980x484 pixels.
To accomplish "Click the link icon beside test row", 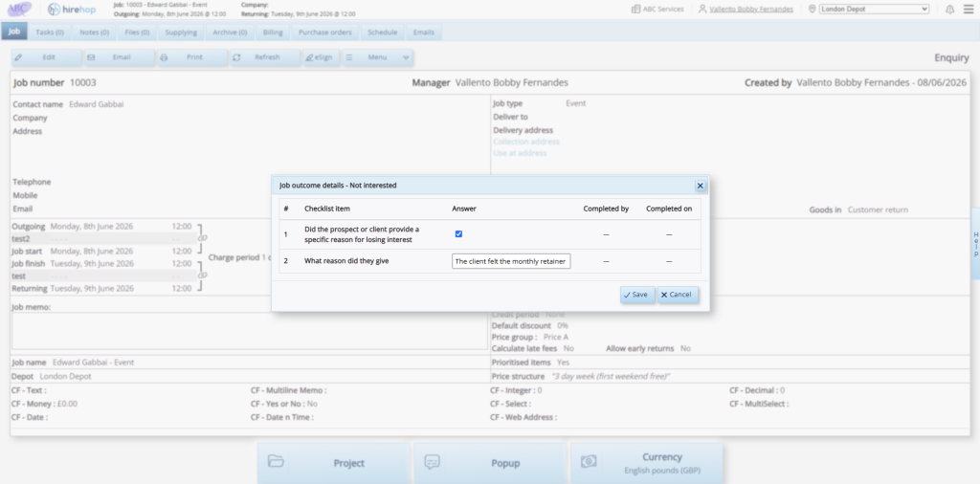I will pos(201,275).
